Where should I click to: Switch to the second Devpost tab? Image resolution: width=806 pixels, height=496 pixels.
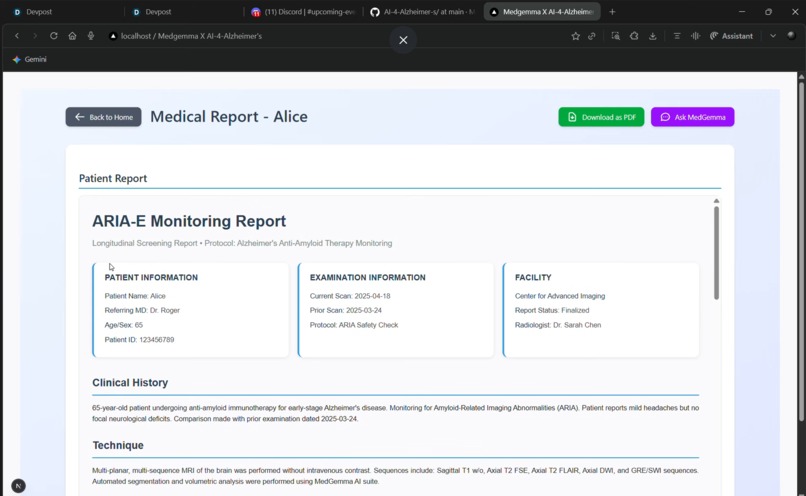click(183, 12)
